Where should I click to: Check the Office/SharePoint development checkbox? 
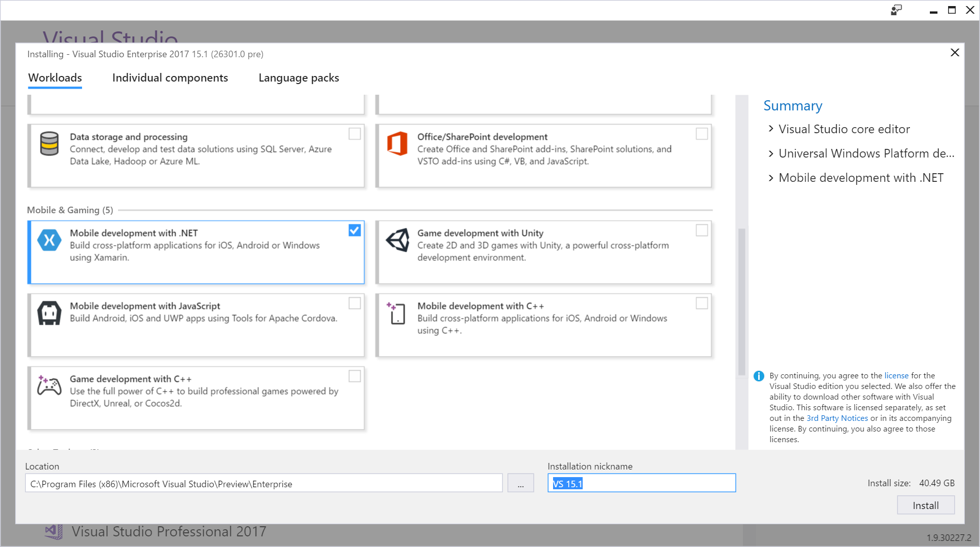[x=702, y=134]
